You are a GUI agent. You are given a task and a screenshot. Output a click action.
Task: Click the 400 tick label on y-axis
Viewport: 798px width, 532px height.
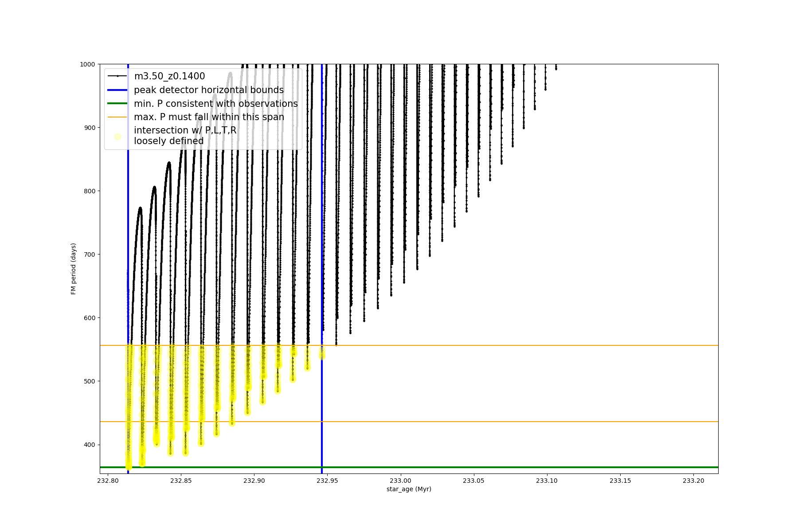pos(89,445)
